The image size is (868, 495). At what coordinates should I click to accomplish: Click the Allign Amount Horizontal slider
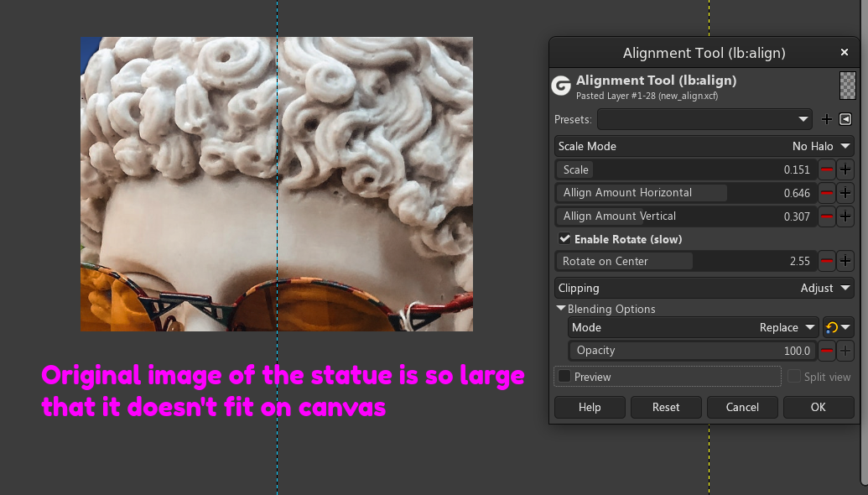tap(686, 193)
